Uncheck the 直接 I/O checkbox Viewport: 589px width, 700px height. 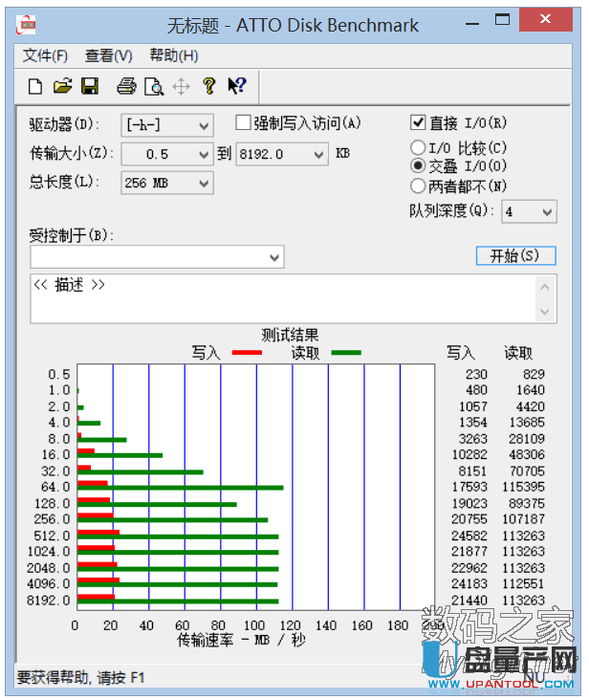pos(417,123)
